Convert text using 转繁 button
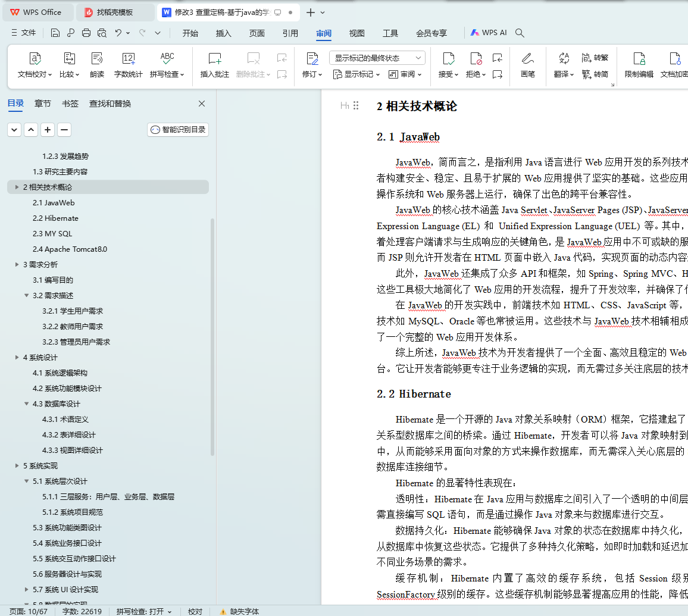The width and height of the screenshot is (688, 616). (x=595, y=58)
